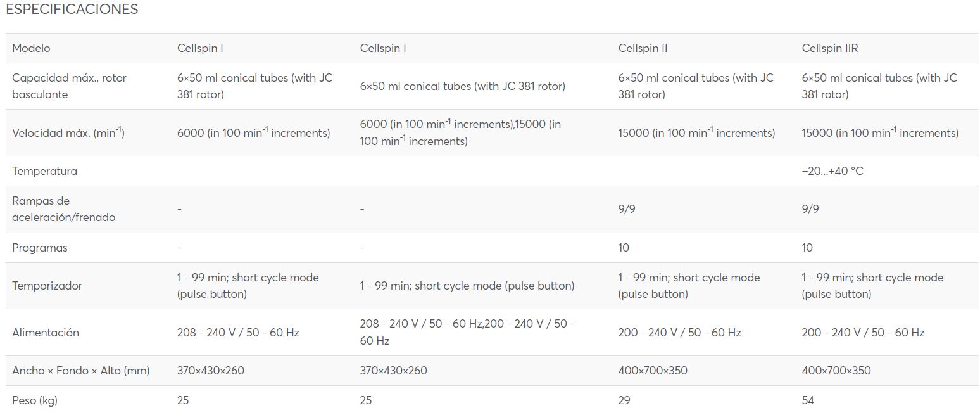Screen dimensions: 980x415
Task: Click the Peso (kg) row label
Action: coord(35,400)
